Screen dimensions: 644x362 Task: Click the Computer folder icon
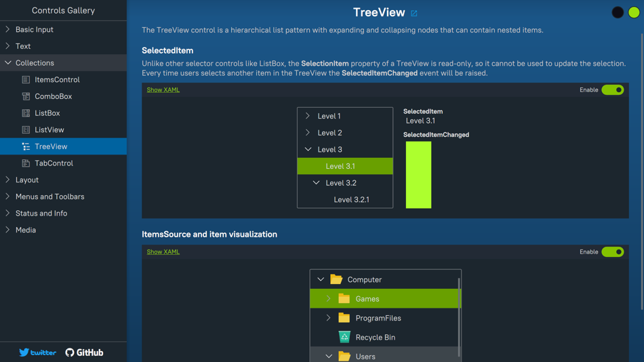[336, 279]
